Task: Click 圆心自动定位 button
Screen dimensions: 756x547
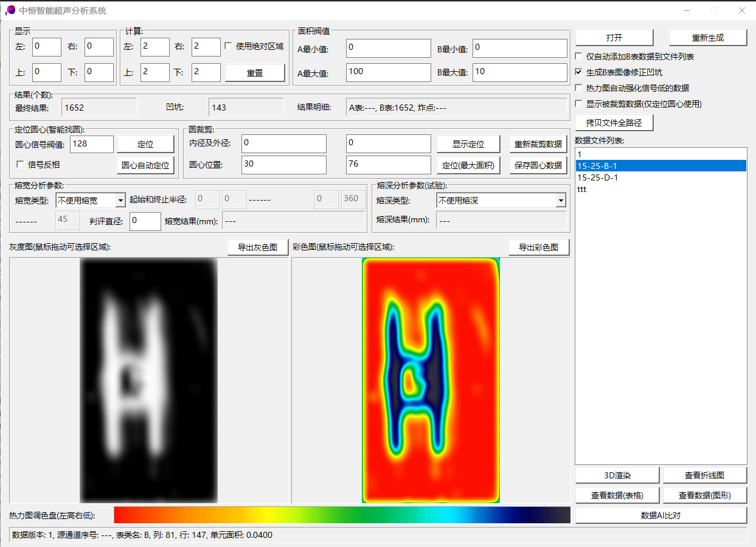Action: coord(145,165)
